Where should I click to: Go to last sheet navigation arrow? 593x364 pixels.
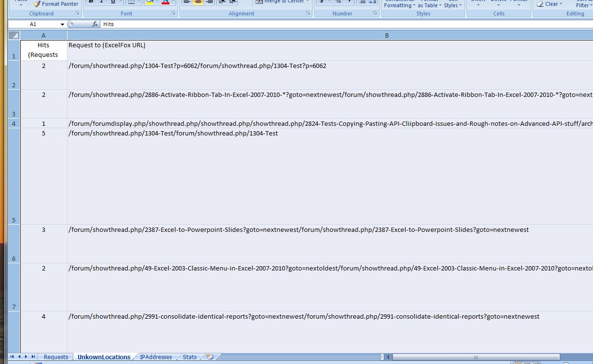33,357
